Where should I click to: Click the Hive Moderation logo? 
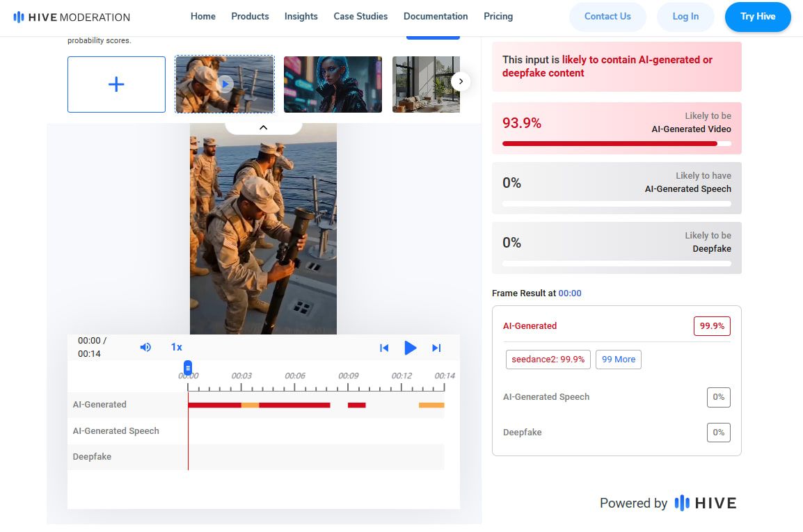[72, 17]
